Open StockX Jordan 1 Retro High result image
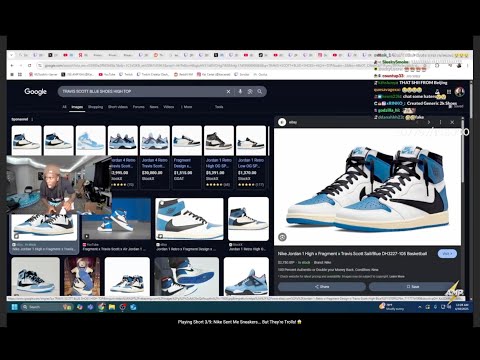The height and width of the screenshot is (360, 480). pos(248,219)
